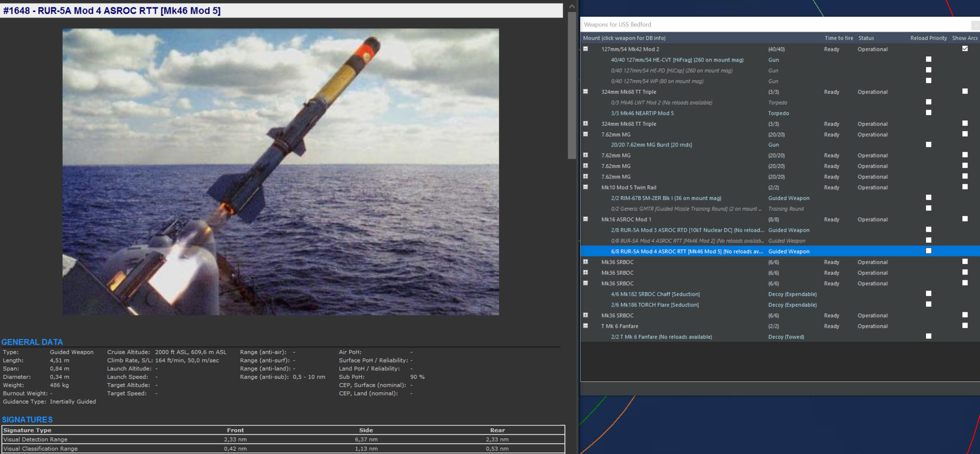Uncheck Show Arcs for 127mm/54 Mk42 Mod 2
980x454 pixels.
[965, 48]
